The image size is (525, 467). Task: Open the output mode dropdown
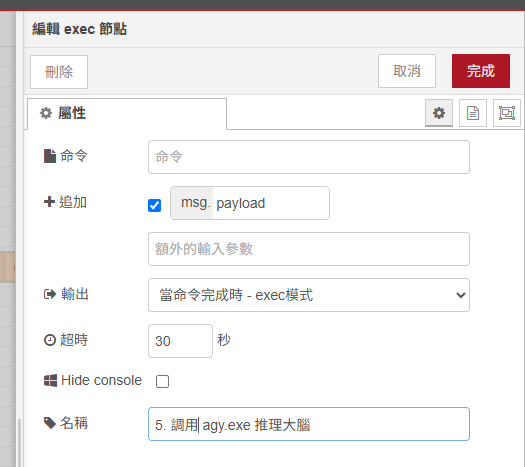[x=309, y=295]
